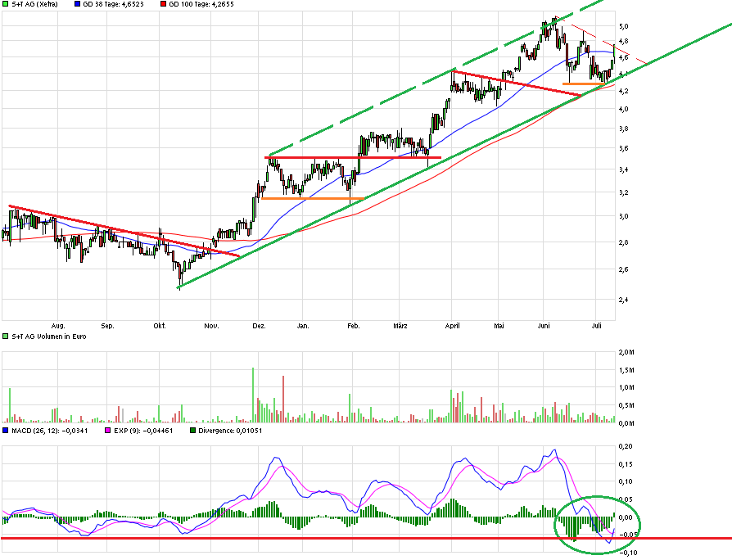
Task: Select the "März" label on the time axis
Action: point(400,325)
